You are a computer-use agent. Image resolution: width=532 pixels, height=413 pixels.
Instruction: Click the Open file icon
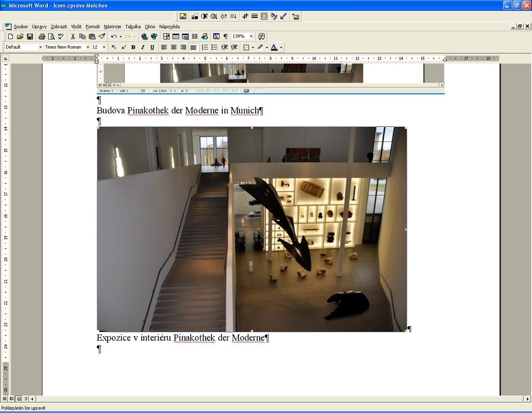coord(20,36)
